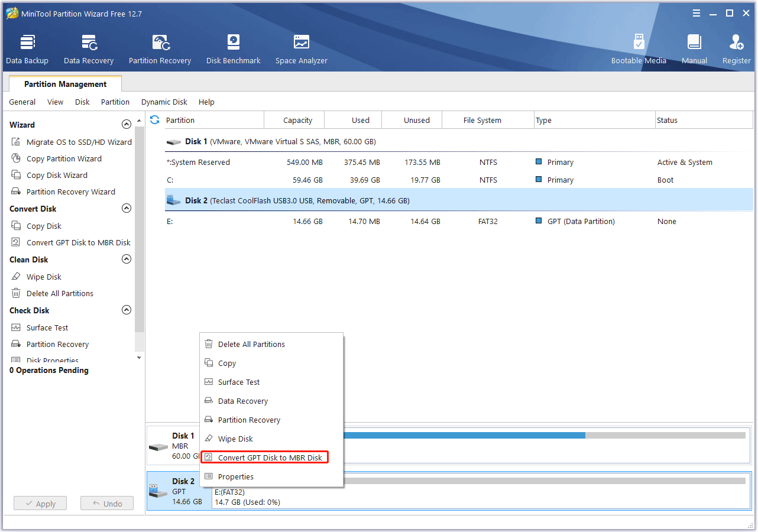Screen dimensions: 758x532
Task: Select the C: partition row
Action: click(459, 180)
